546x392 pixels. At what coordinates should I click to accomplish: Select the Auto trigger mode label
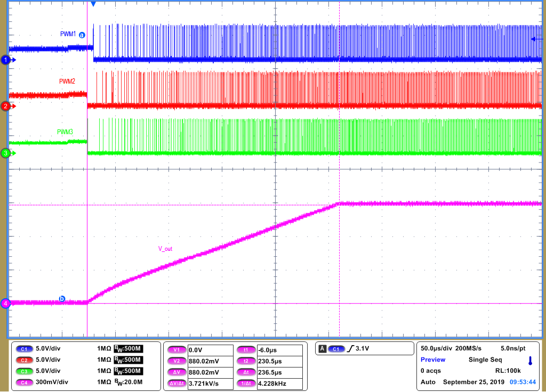427,382
